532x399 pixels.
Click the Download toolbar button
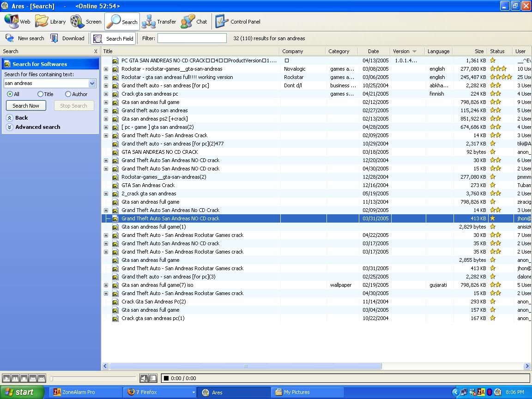pos(67,38)
